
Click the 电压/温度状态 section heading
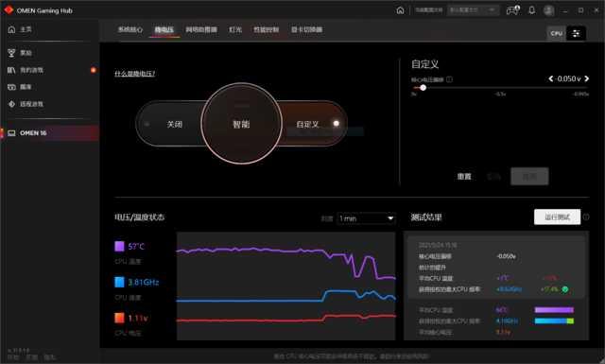[139, 217]
